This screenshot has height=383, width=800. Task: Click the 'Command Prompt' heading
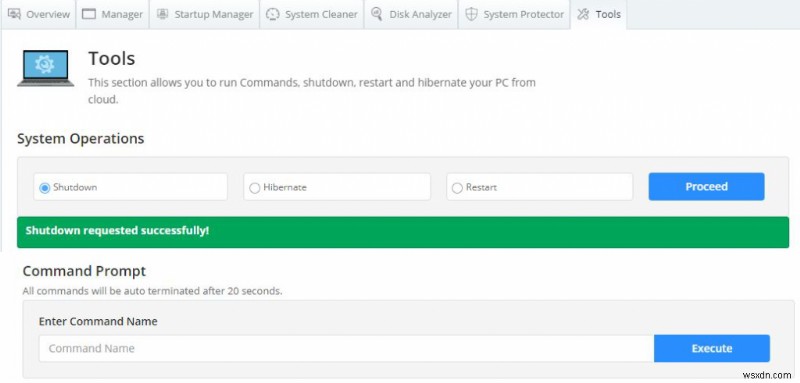pos(84,271)
